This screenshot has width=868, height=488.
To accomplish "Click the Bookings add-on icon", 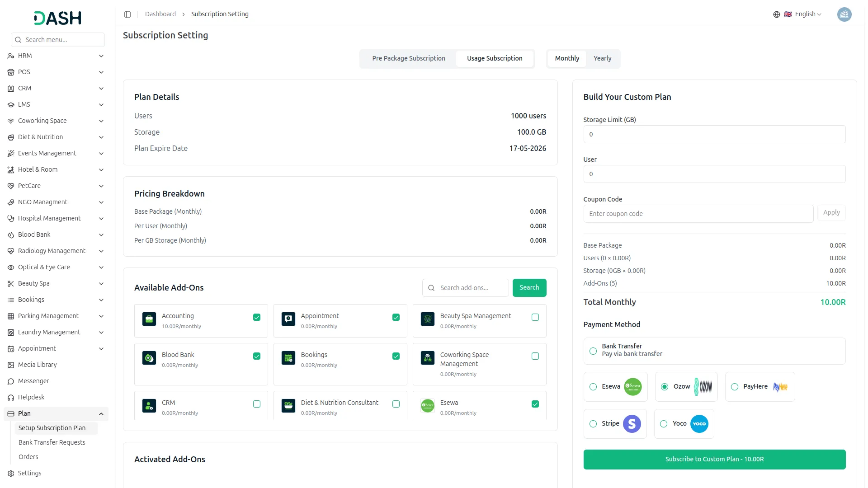I will (x=288, y=358).
